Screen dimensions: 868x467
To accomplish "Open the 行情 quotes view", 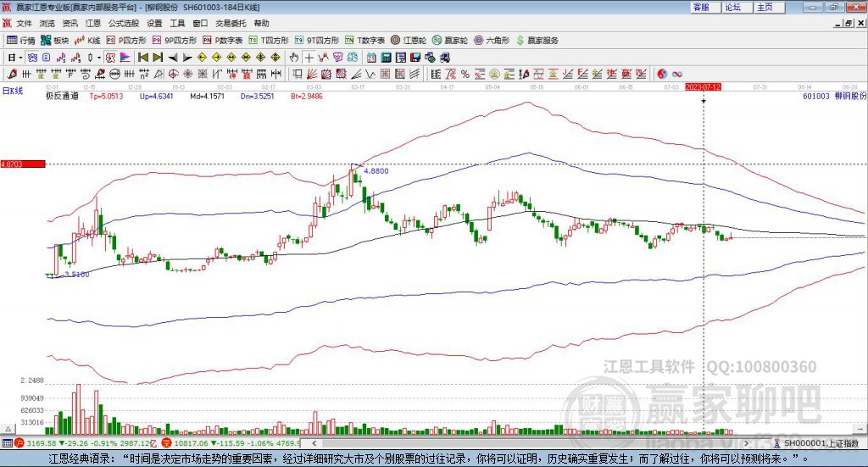I will 21,41.
